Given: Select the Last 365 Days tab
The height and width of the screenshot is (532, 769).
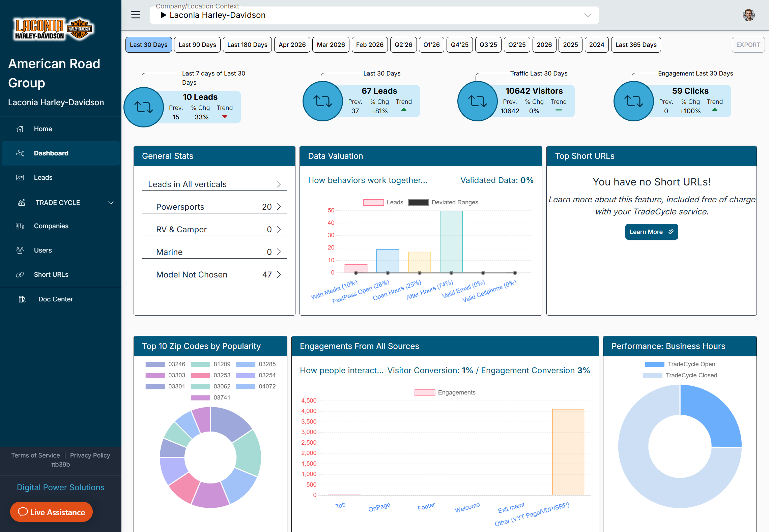Looking at the screenshot, I should tap(636, 45).
